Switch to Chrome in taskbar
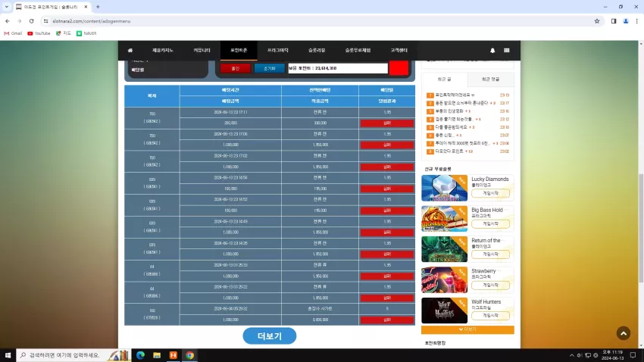This screenshot has height=362, width=644. pyautogui.click(x=189, y=355)
